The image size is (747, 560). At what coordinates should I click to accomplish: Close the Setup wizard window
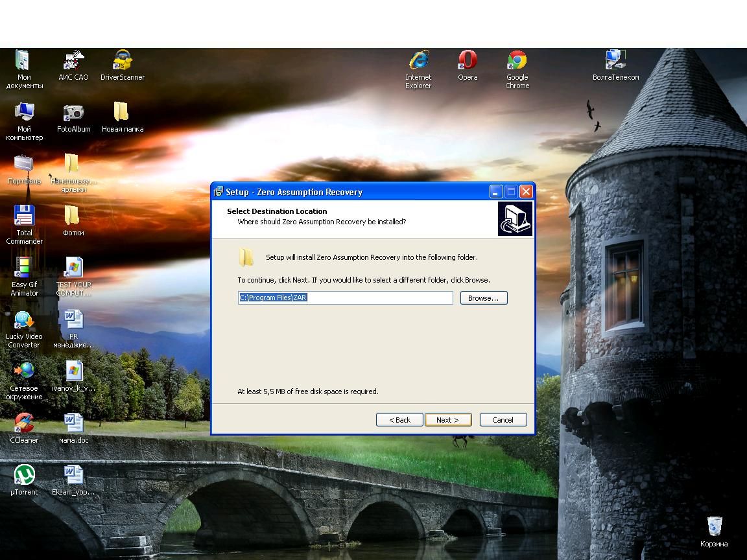coord(526,191)
